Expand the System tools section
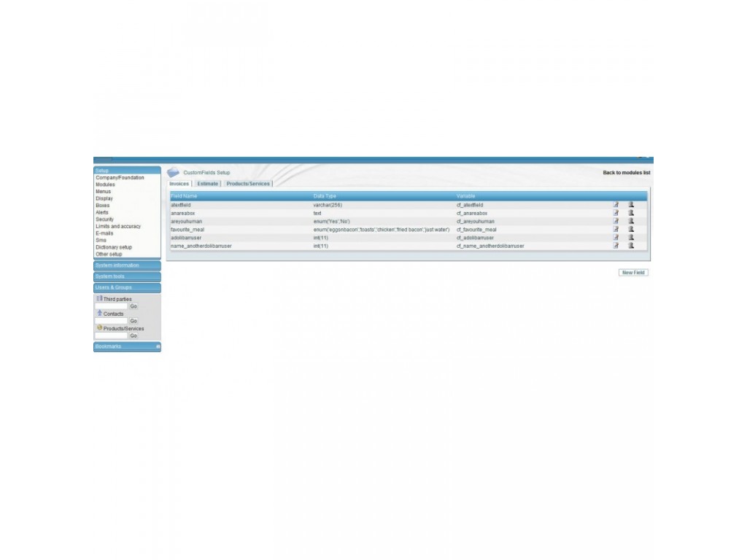 (x=127, y=276)
